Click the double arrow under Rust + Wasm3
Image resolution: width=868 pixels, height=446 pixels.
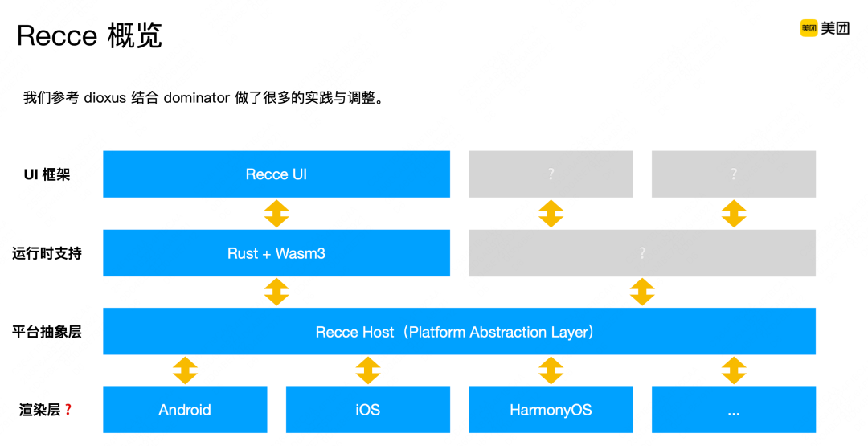(x=276, y=293)
